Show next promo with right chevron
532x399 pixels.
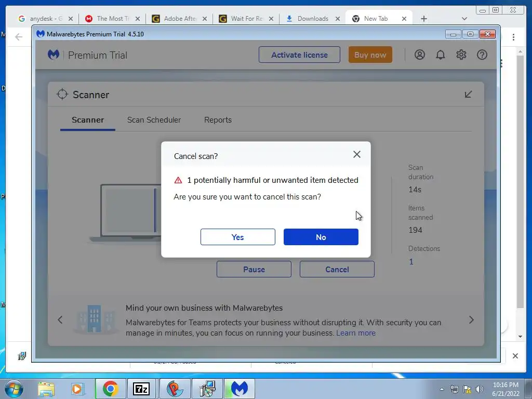tap(471, 320)
